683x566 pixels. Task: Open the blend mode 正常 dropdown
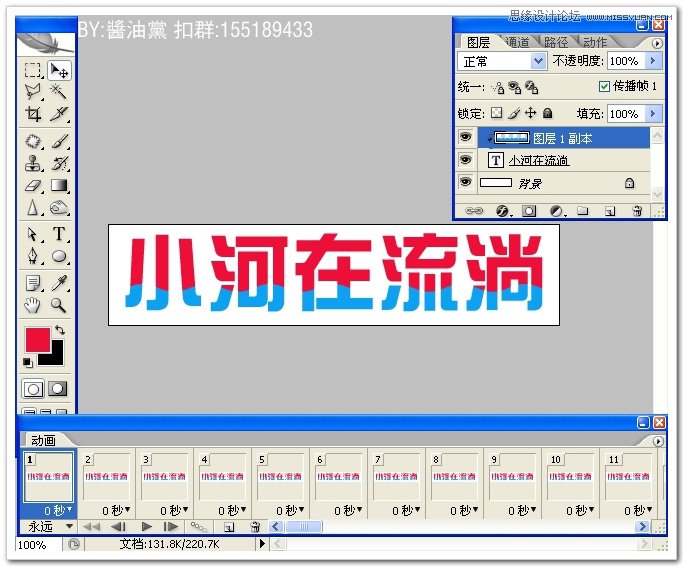pos(538,61)
